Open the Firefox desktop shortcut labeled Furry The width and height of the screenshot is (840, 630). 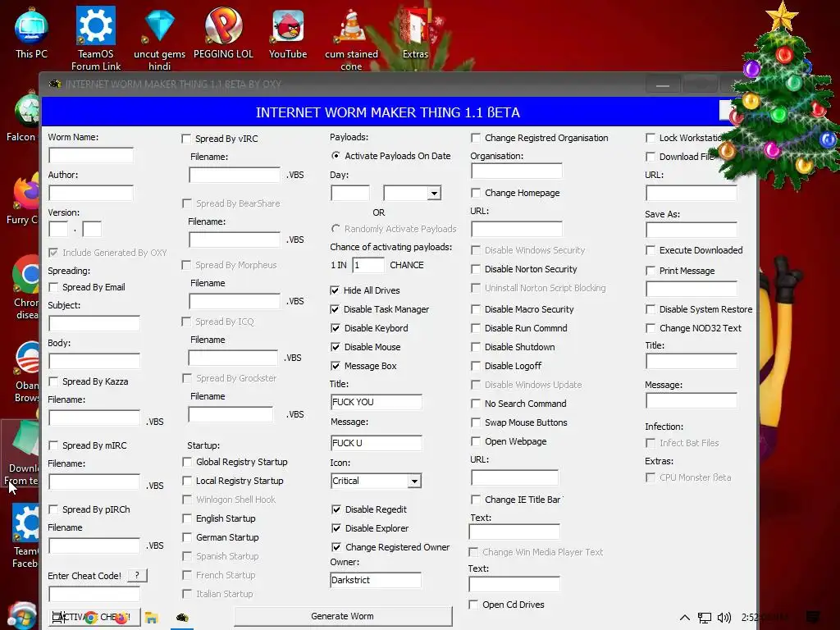click(21, 199)
